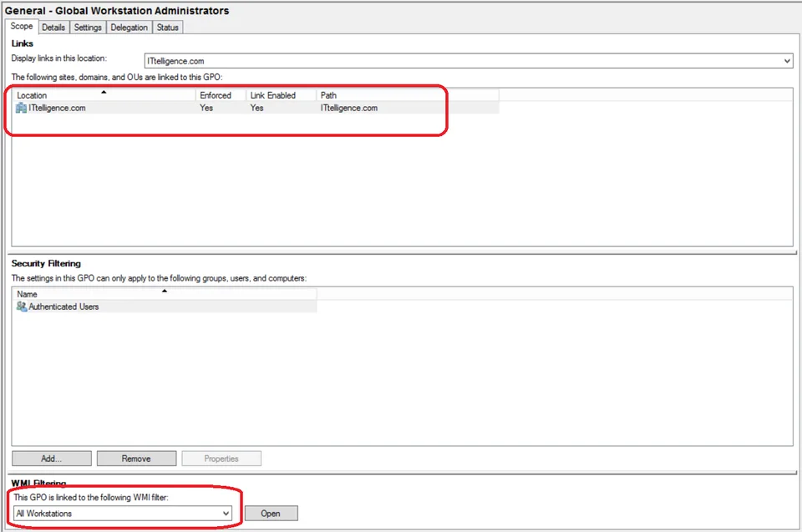Open the Delegation tab
The height and width of the screenshot is (532, 802).
pos(129,28)
